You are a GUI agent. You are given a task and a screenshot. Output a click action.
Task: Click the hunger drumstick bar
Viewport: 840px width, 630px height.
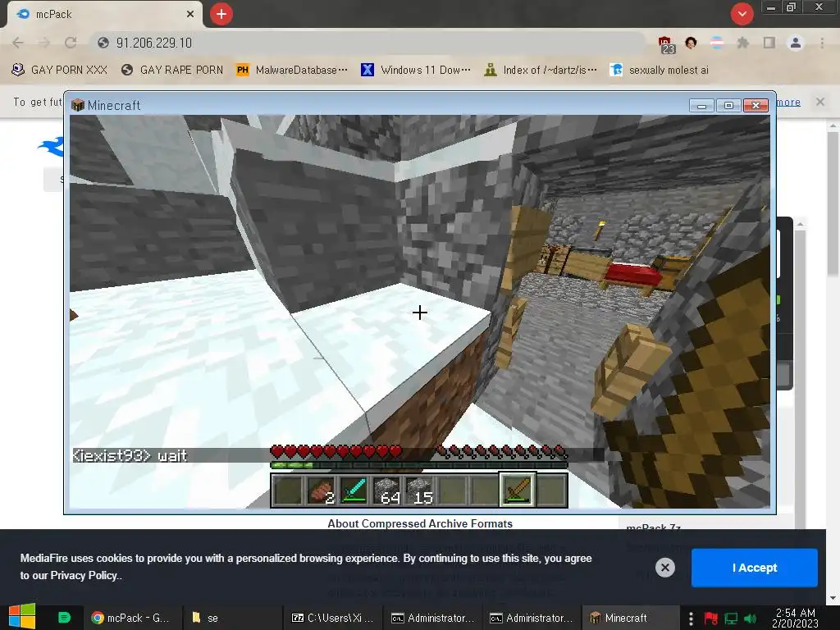[x=502, y=452]
